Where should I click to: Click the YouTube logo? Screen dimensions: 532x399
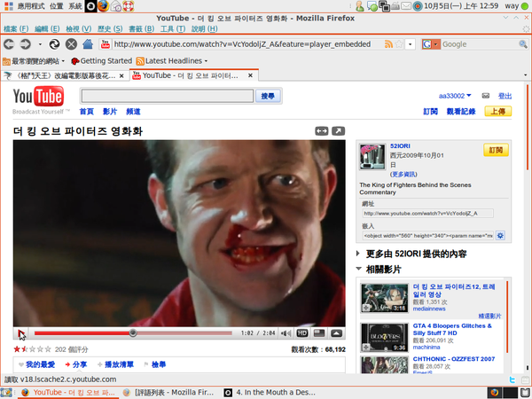(38, 97)
